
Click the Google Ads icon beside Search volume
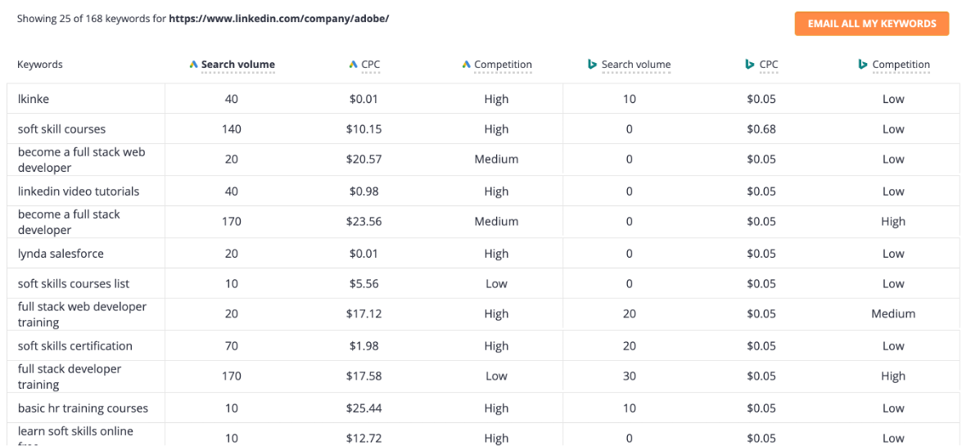pyautogui.click(x=193, y=65)
